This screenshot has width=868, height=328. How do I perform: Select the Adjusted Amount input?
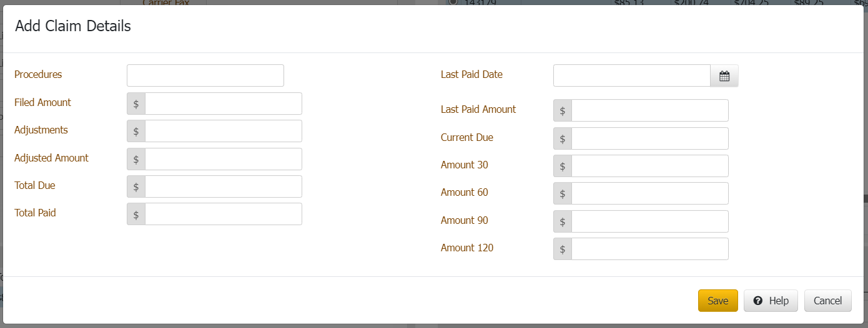[x=223, y=159]
